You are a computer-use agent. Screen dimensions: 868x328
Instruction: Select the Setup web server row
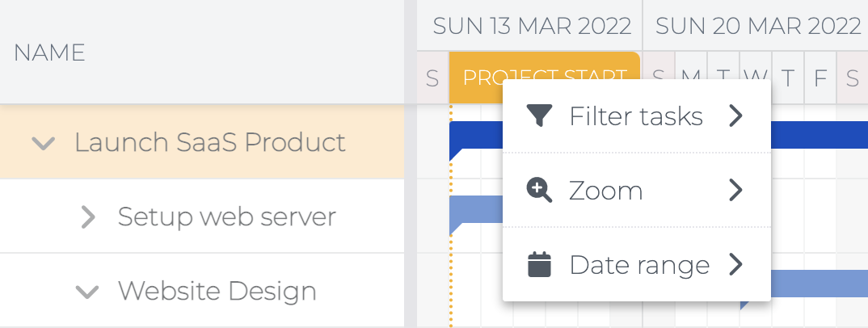tap(202, 217)
